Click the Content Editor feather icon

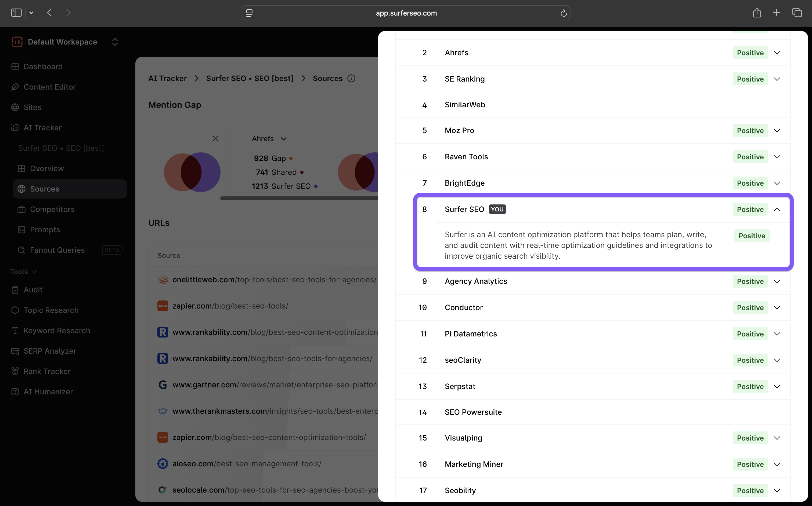click(x=15, y=87)
